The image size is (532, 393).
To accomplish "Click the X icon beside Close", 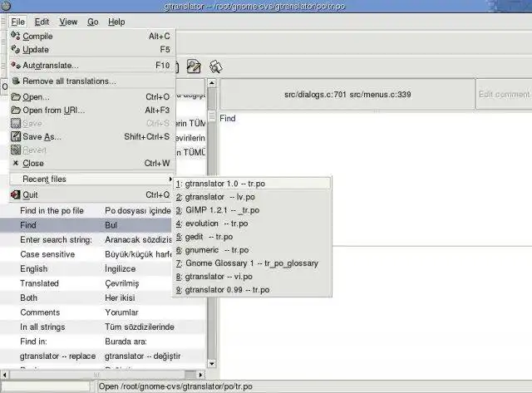I will pyautogui.click(x=15, y=163).
